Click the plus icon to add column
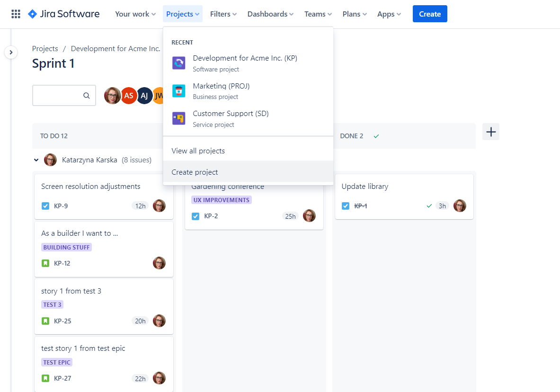This screenshot has height=392, width=560. point(491,132)
